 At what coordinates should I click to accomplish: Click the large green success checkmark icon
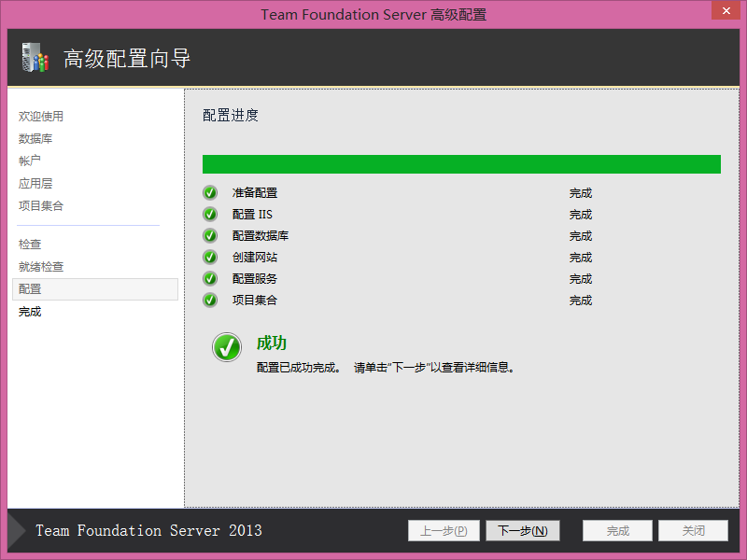coord(227,347)
